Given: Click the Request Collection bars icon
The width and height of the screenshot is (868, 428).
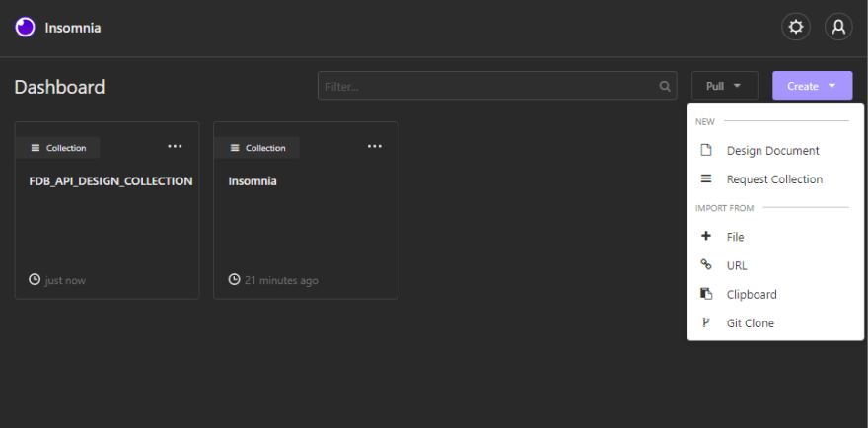Looking at the screenshot, I should click(x=706, y=178).
